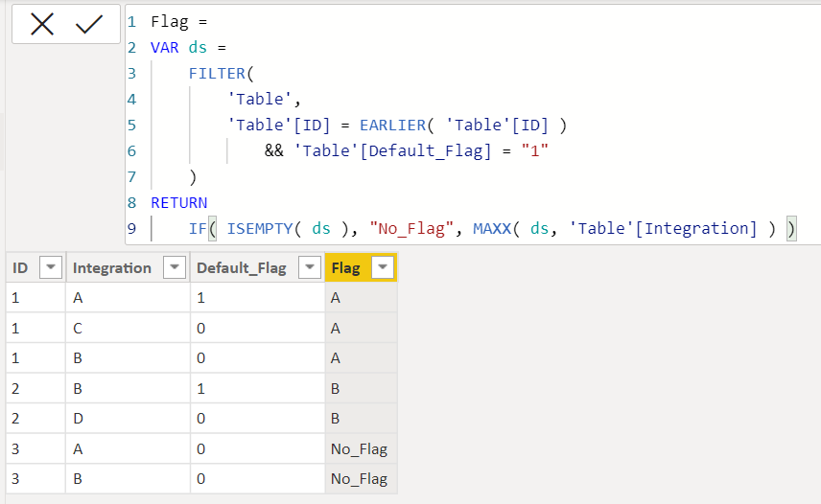This screenshot has height=504, width=821.
Task: Select No_Flag cell in last table row
Action: tap(362, 478)
